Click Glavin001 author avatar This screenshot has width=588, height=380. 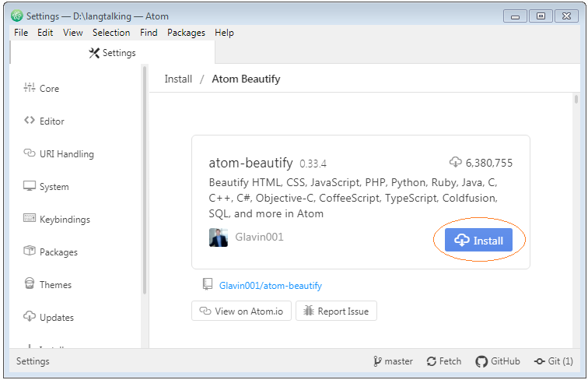(x=219, y=237)
